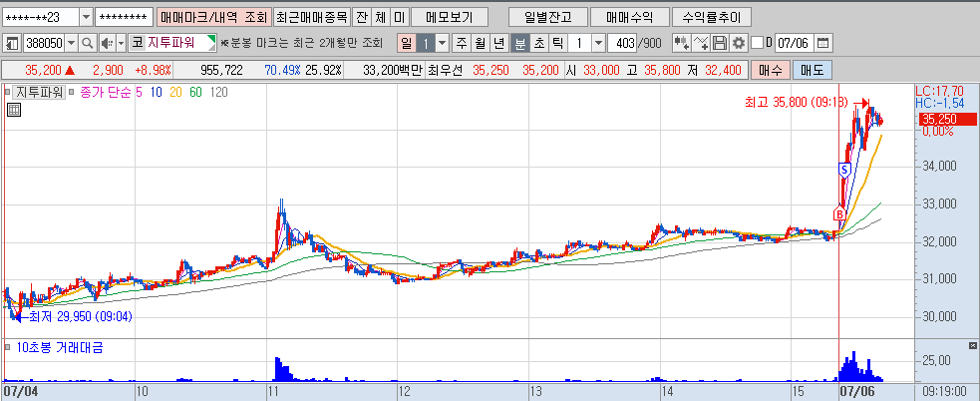
Task: Click the add line indicator icon
Action: (701, 43)
